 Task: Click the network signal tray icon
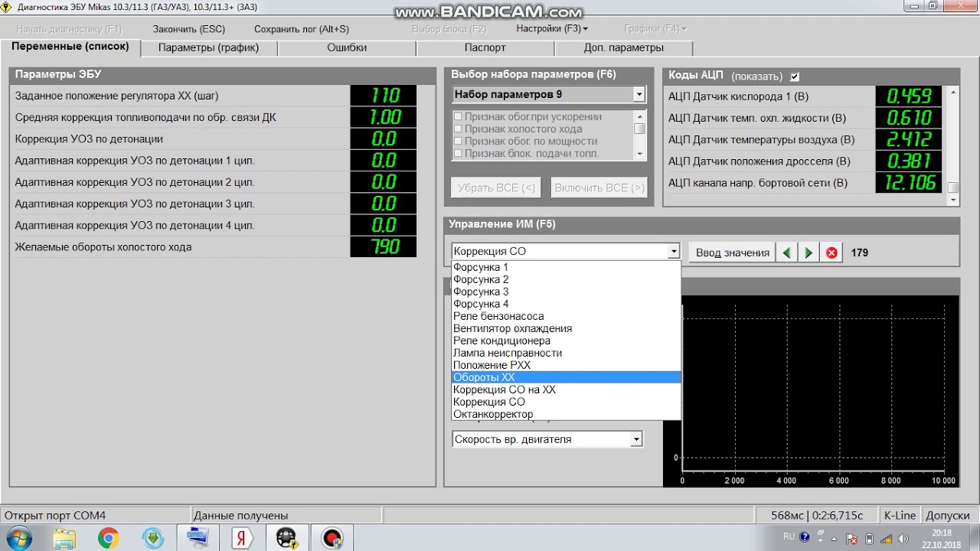[x=887, y=538]
